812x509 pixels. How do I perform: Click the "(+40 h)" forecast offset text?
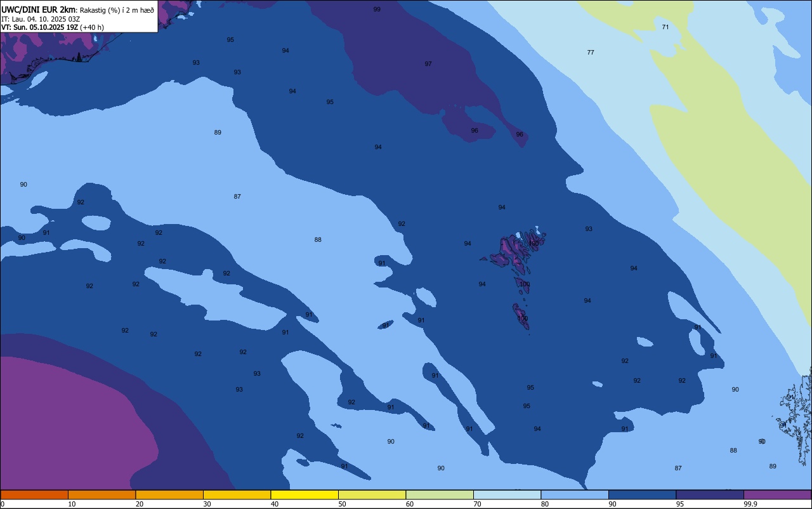pos(92,27)
